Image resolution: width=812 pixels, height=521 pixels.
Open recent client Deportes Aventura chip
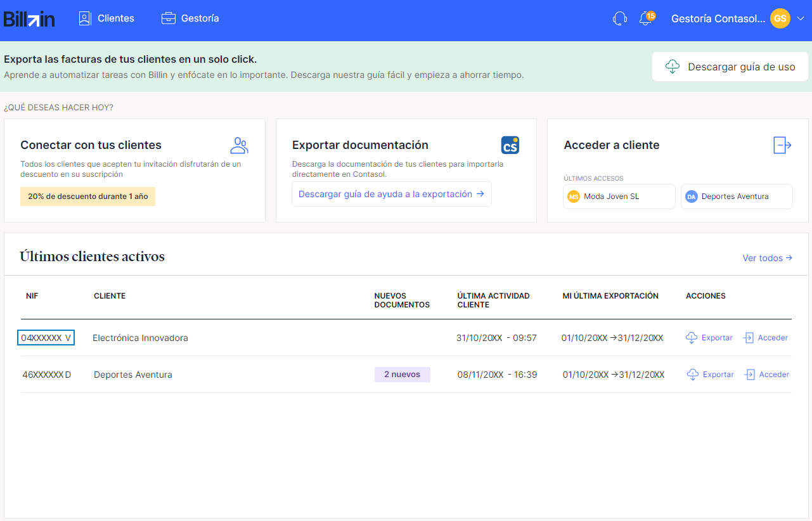(x=737, y=196)
